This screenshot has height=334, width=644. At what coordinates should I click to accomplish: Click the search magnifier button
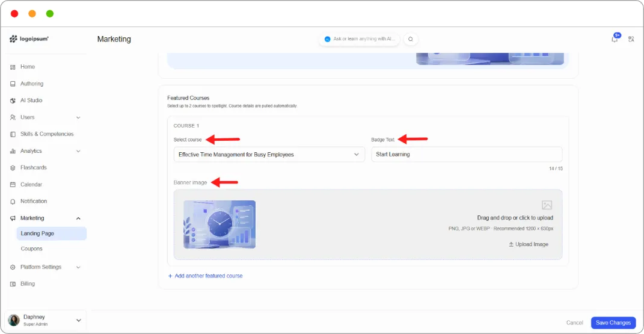pos(410,39)
